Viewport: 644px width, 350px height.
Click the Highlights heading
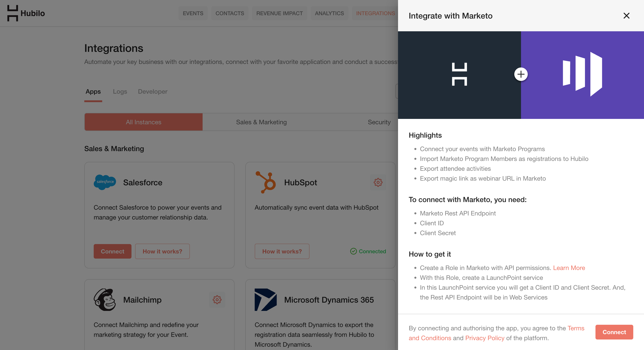425,135
